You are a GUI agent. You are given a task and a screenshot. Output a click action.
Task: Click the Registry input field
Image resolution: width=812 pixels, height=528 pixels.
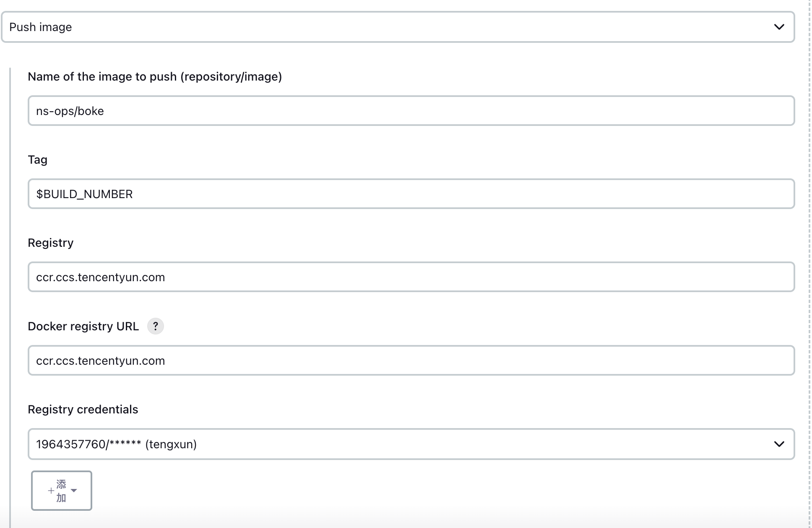[411, 277]
